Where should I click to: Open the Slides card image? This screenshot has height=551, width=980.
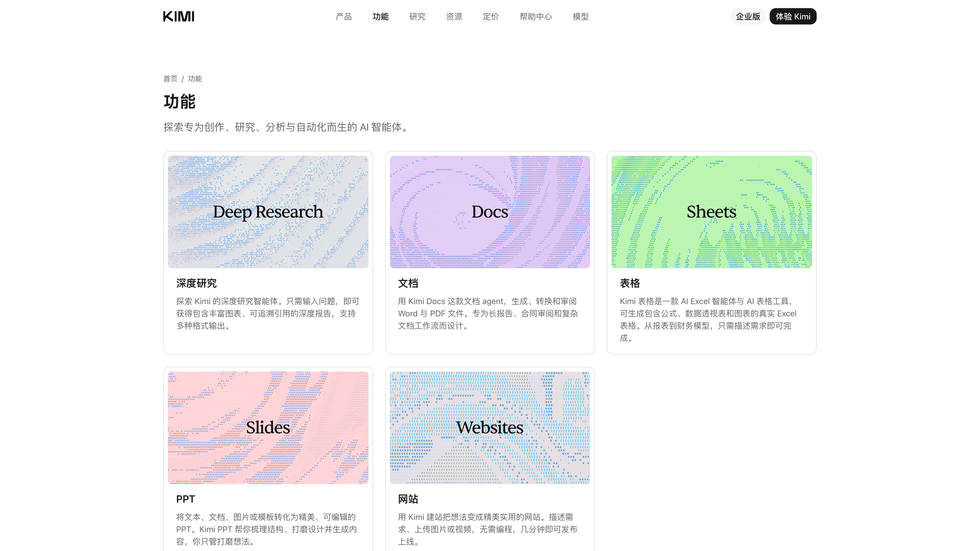(268, 427)
